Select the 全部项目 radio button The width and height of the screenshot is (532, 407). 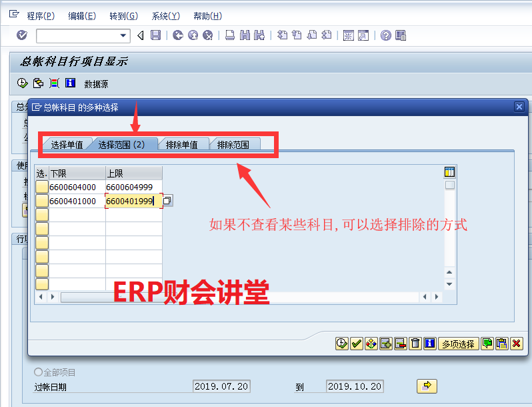[38, 372]
